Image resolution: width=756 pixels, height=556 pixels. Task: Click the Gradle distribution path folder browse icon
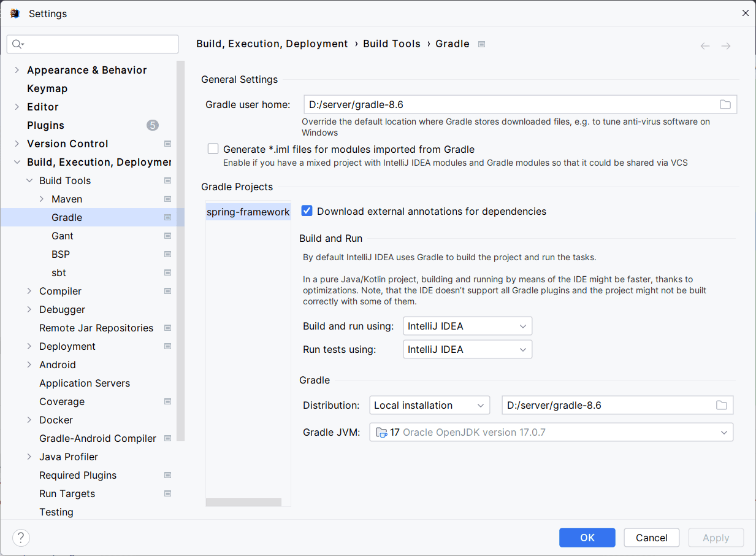[722, 405]
